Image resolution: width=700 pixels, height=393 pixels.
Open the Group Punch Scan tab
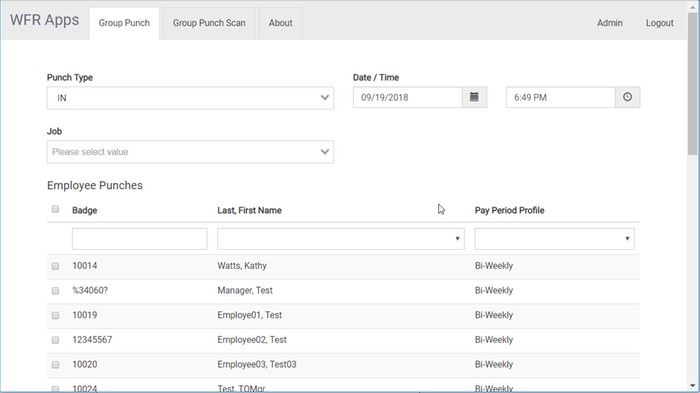pyautogui.click(x=209, y=23)
